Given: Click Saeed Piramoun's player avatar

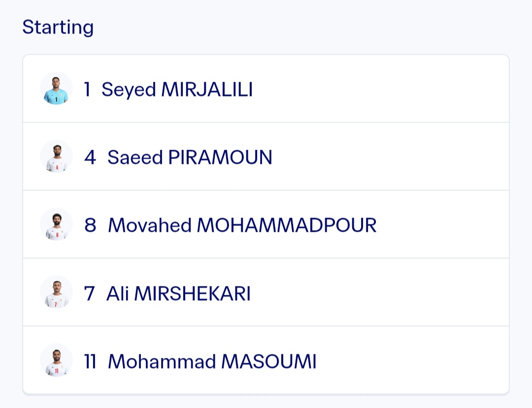Looking at the screenshot, I should [56, 156].
